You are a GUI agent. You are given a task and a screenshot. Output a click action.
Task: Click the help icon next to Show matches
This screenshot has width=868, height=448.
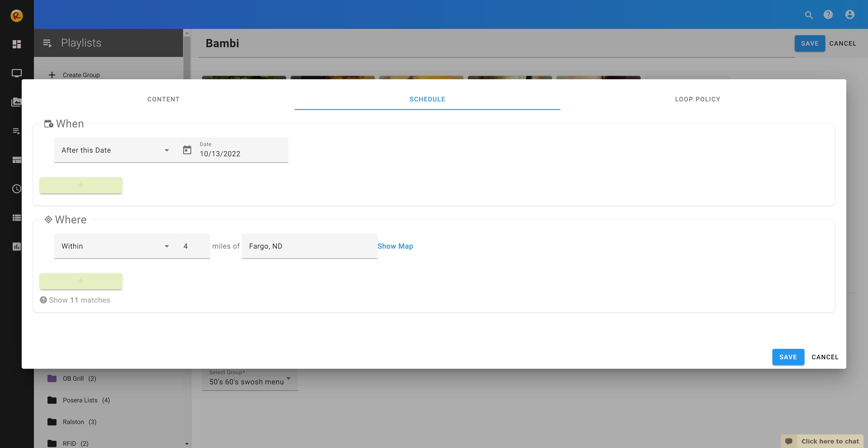[43, 300]
